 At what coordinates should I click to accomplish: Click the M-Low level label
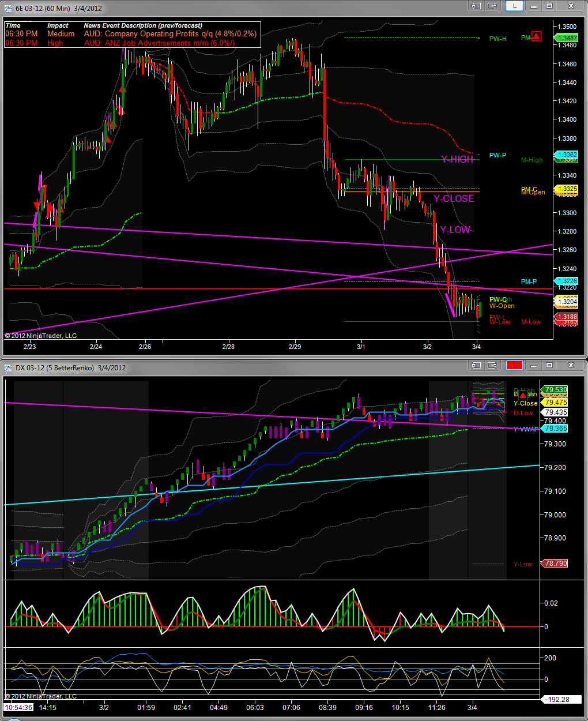[531, 322]
